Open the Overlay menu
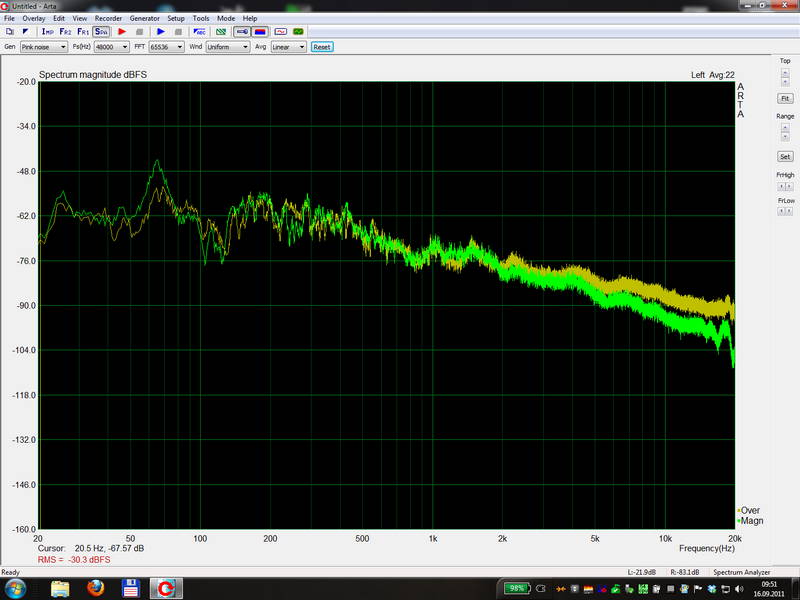The height and width of the screenshot is (600, 800). [33, 18]
